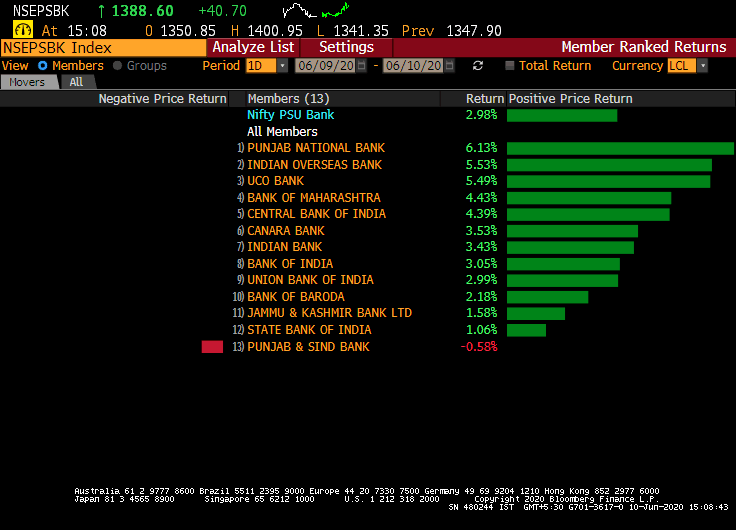Switch to the Movers tab

(28, 82)
